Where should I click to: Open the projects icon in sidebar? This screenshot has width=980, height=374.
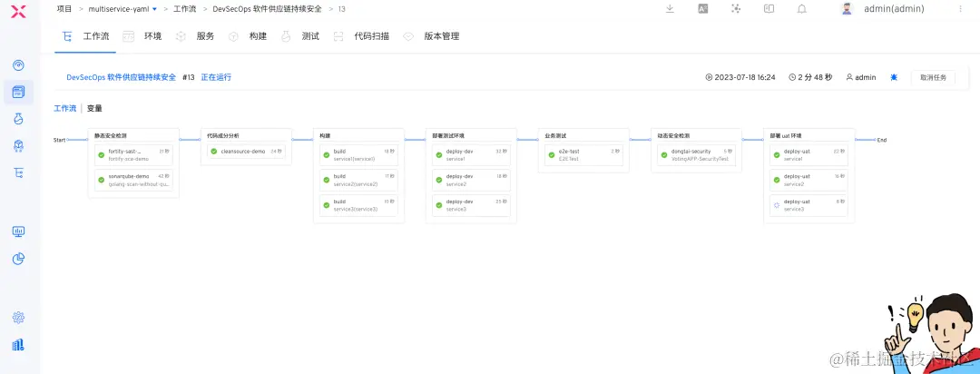click(19, 92)
